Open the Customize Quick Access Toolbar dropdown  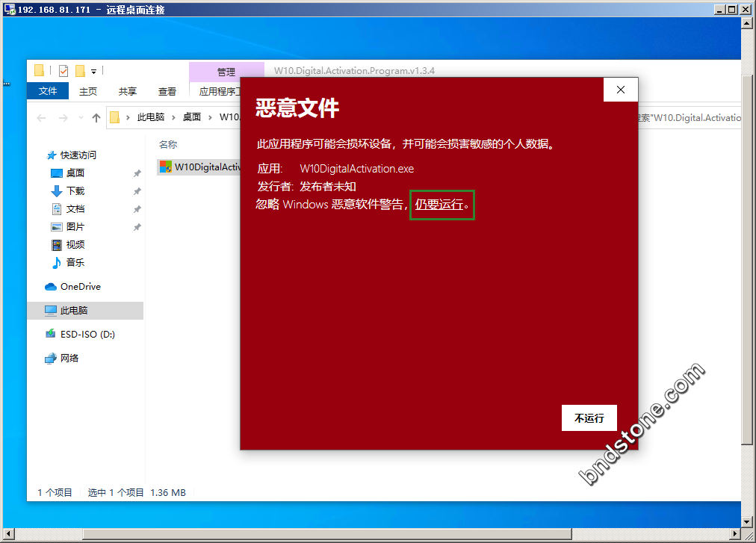point(93,72)
